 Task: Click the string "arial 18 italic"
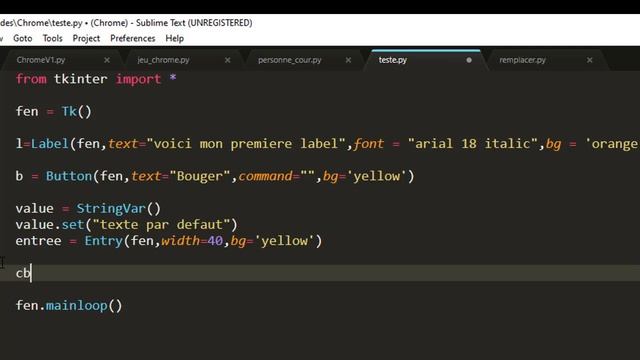(x=473, y=144)
